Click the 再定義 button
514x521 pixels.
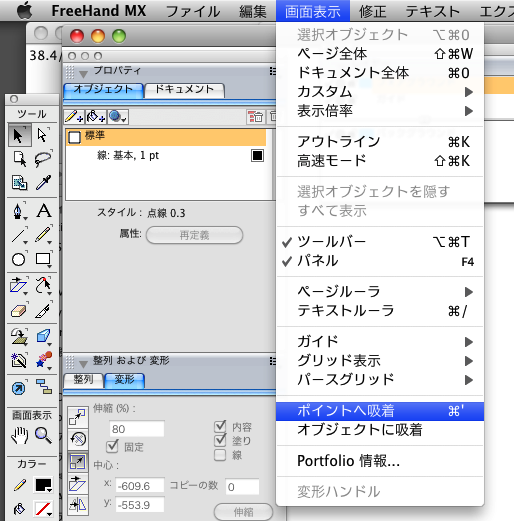[194, 235]
